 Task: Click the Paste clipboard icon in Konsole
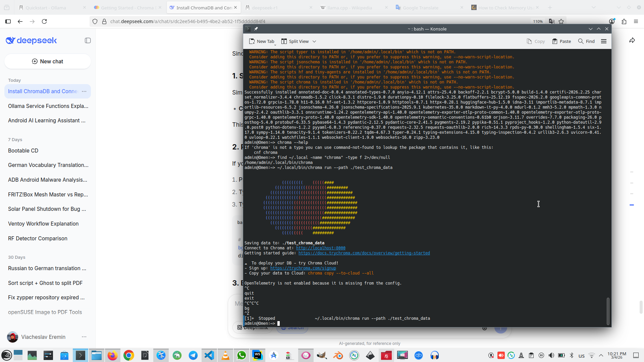point(555,41)
